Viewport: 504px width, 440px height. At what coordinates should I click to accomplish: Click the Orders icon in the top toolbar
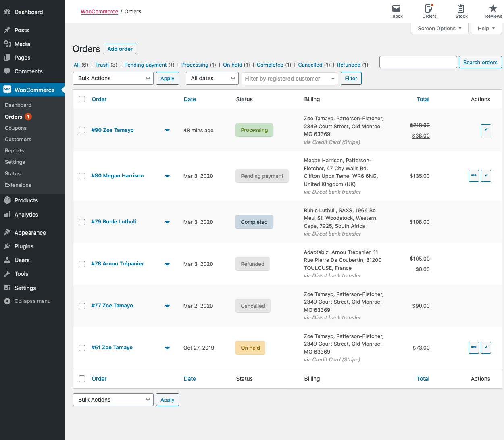(429, 9)
